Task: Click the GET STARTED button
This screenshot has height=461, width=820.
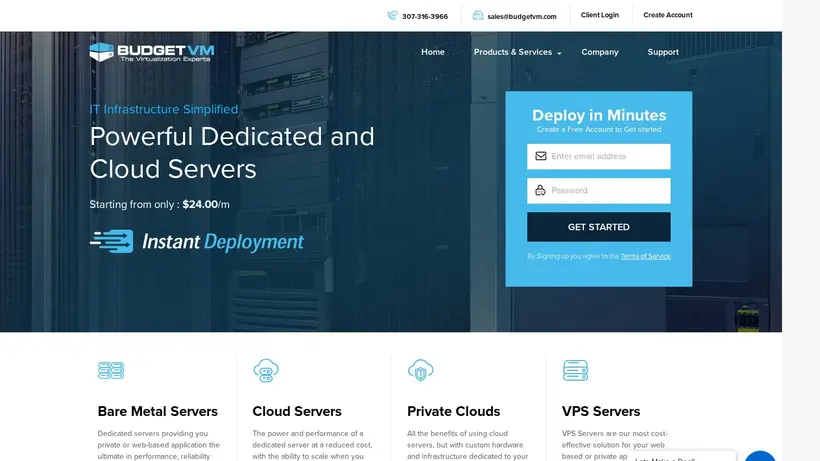Action: pyautogui.click(x=599, y=227)
